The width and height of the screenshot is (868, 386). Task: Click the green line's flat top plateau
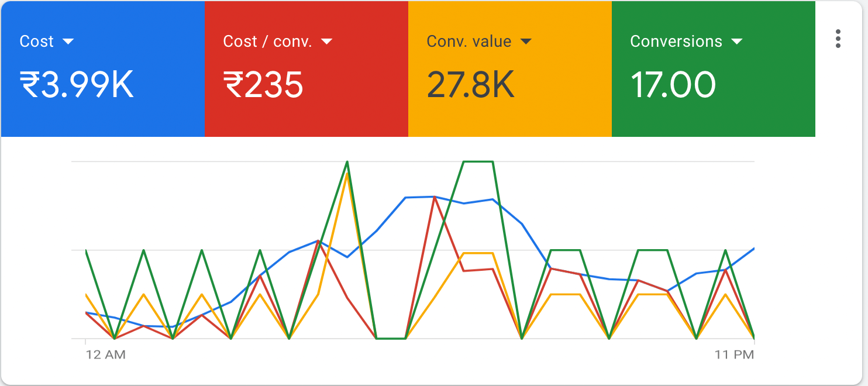[478, 161]
